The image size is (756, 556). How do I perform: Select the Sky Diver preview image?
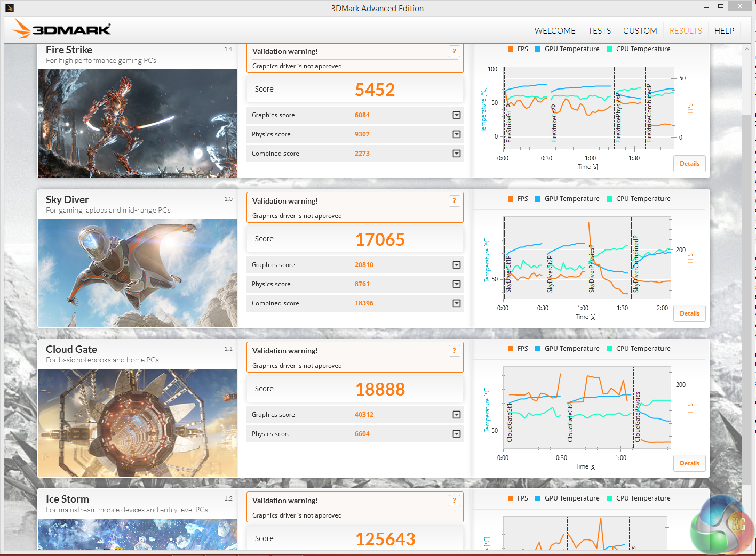(138, 273)
